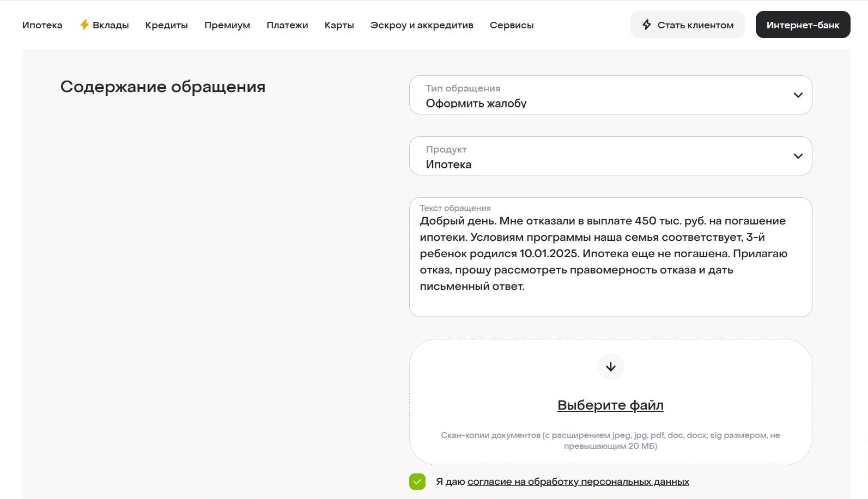This screenshot has width=868, height=499.
Task: Click the scan-copy file format hint text
Action: (x=610, y=440)
